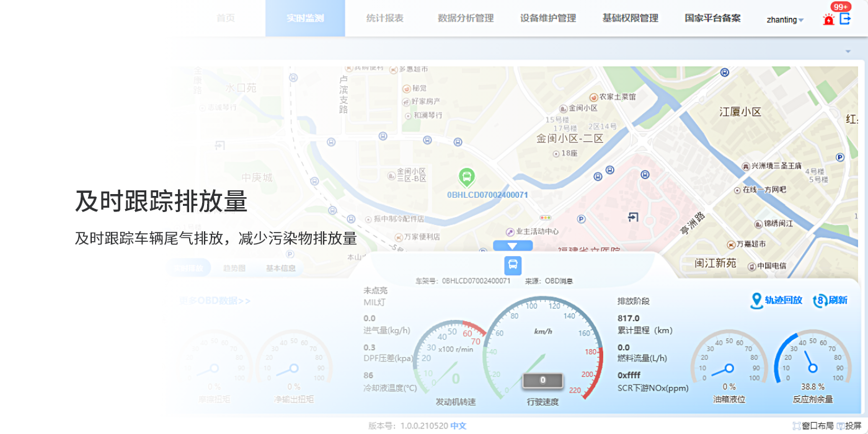This screenshot has height=434, width=868.
Task: Click the 版本号 1.0.0.210520 version text
Action: 408,426
